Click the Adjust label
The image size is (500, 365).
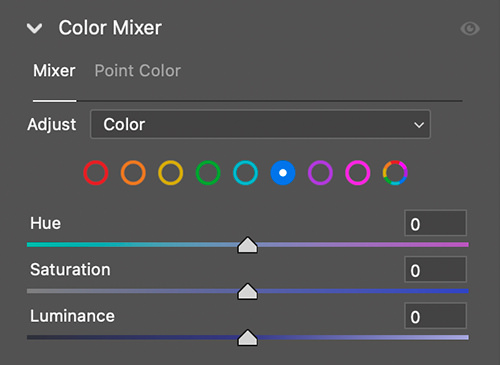(x=52, y=125)
